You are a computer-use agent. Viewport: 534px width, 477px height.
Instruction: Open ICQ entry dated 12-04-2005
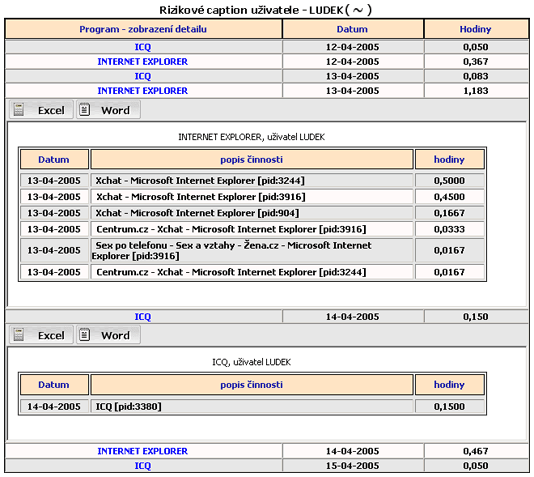(x=143, y=47)
